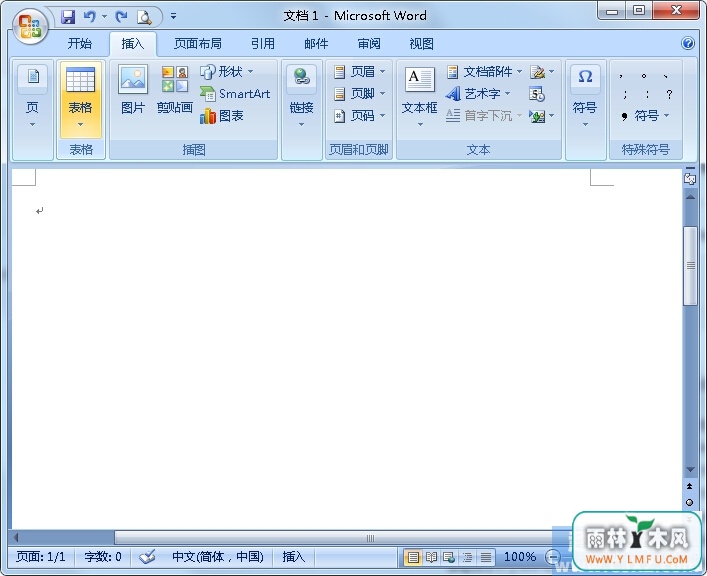Toggle the ruler icon above the scrollbar
Image resolution: width=707 pixels, height=576 pixels.
point(690,179)
